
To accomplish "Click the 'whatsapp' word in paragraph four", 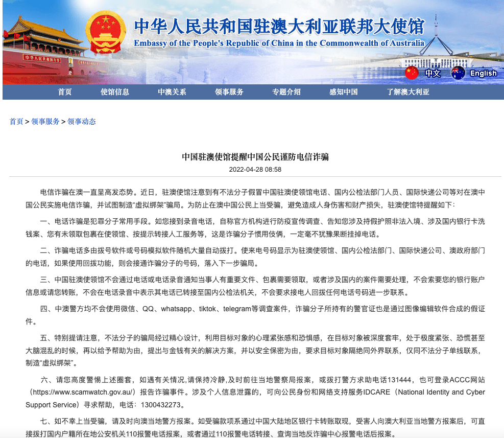I will pos(177,309).
